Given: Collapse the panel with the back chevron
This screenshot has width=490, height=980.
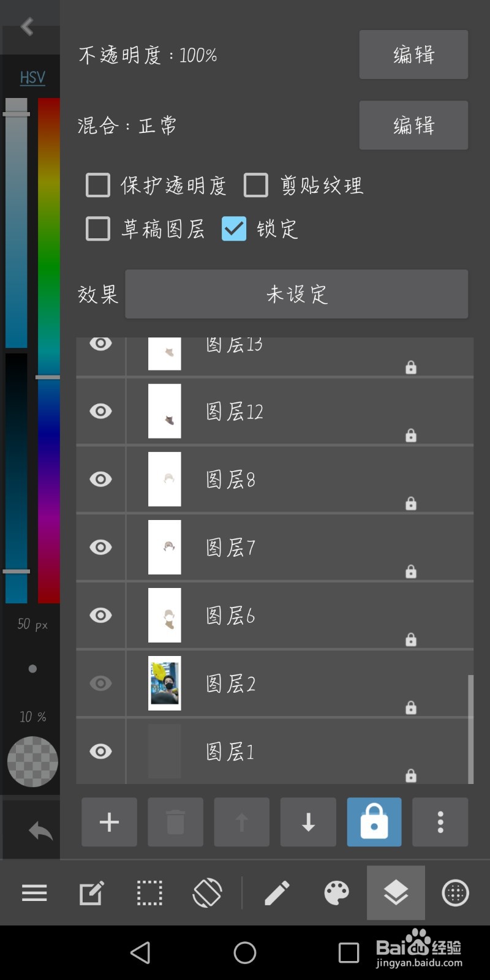Looking at the screenshot, I should tap(26, 26).
